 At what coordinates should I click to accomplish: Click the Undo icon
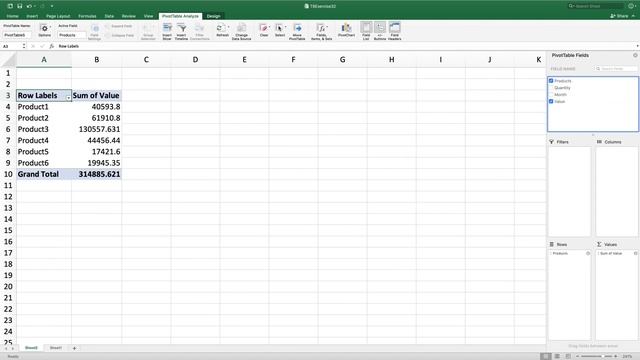tap(29, 6)
